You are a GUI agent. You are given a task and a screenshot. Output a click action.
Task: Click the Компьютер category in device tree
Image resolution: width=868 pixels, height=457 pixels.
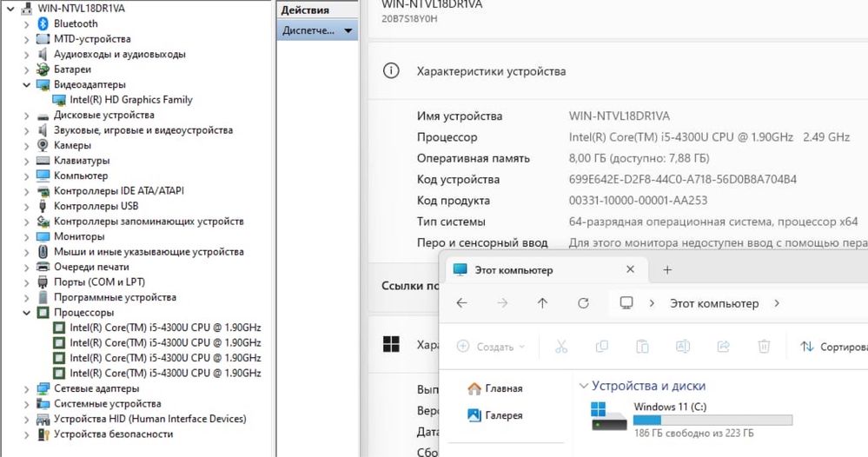pos(81,176)
